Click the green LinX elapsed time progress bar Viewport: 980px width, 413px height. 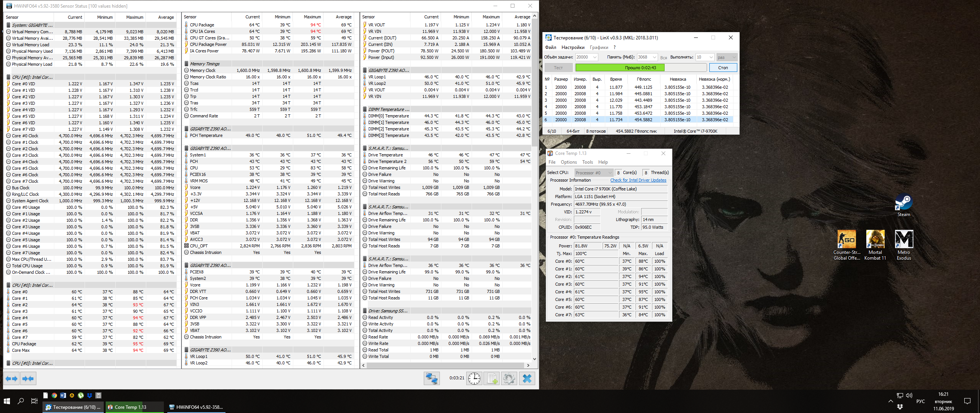coord(620,68)
